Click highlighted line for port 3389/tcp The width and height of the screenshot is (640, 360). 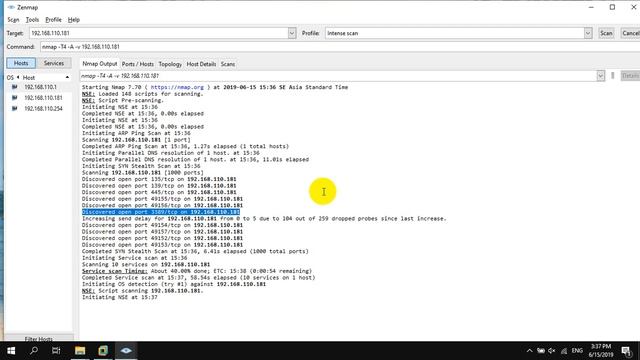[x=161, y=212]
